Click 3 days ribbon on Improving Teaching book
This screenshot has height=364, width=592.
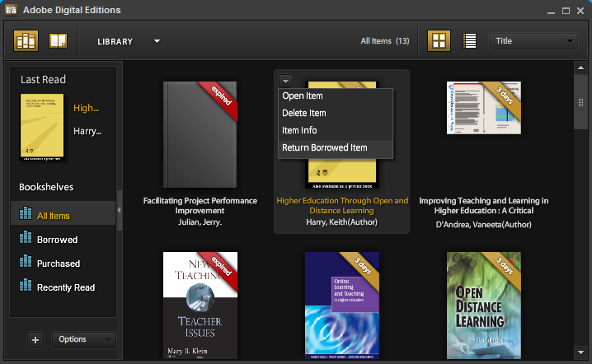coord(504,96)
